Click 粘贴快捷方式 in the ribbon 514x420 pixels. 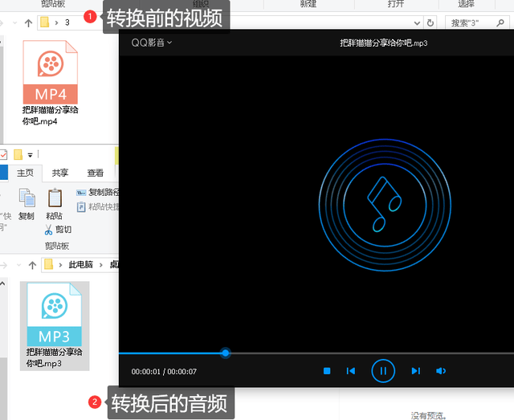click(x=98, y=206)
